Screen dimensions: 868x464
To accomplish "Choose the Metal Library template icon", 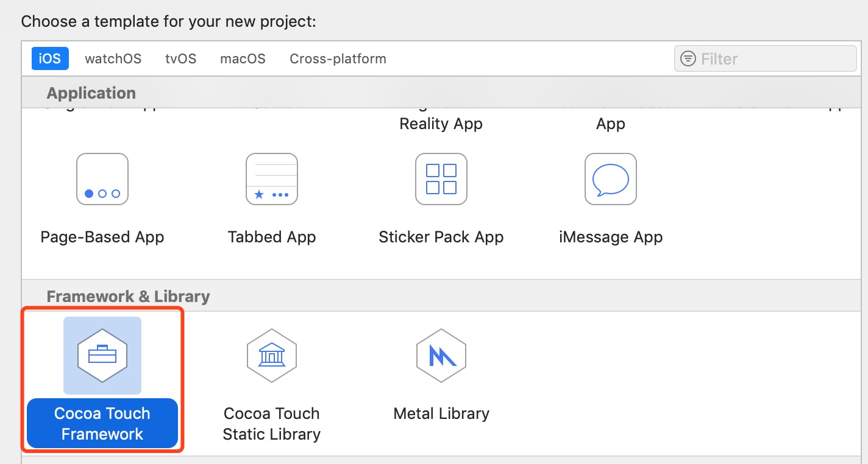I will click(441, 356).
